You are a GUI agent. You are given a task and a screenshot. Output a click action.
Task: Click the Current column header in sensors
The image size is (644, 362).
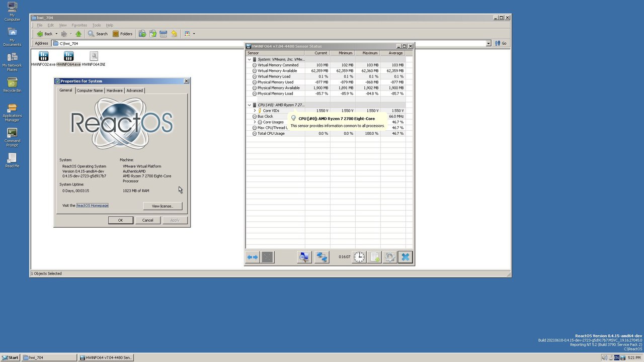(317, 53)
